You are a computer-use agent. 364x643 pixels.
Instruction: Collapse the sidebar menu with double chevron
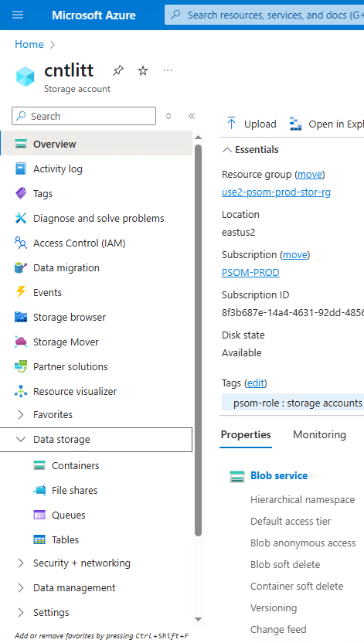coord(192,116)
